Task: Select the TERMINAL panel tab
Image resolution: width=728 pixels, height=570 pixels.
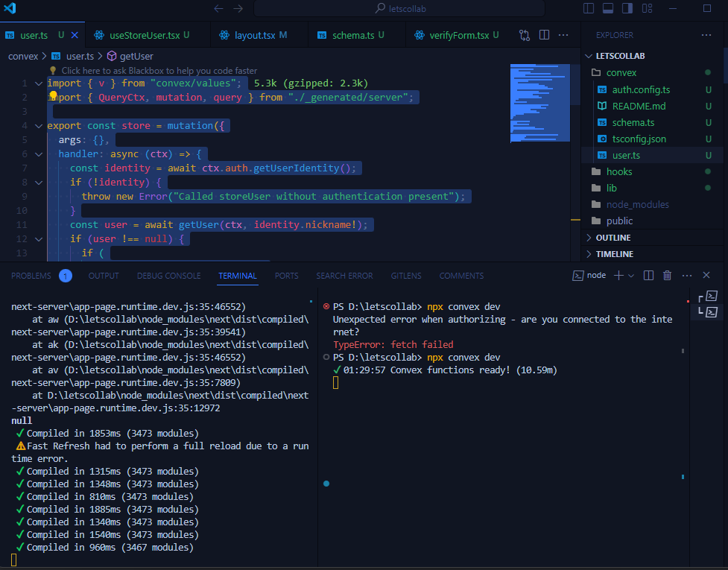Action: (238, 276)
